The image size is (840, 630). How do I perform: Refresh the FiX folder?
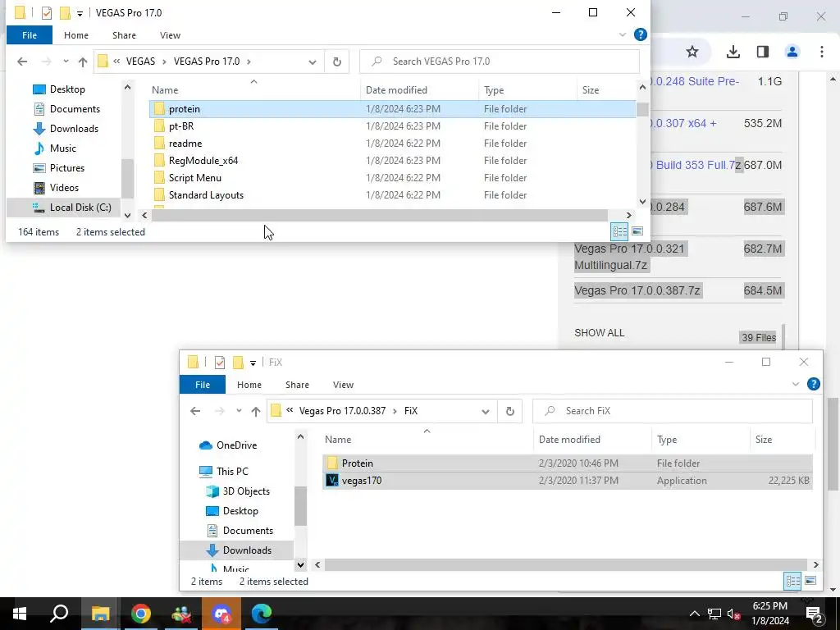tap(509, 411)
